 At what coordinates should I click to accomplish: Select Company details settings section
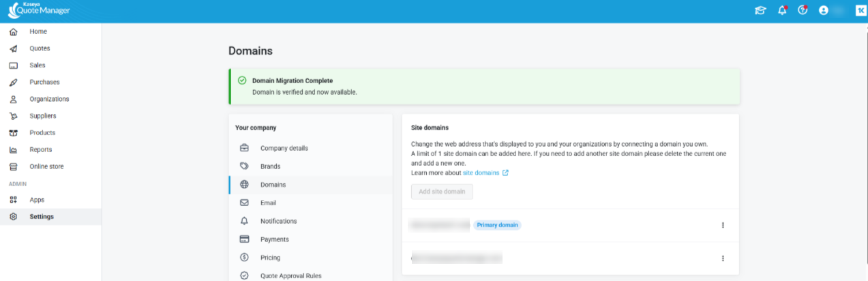[x=284, y=148]
